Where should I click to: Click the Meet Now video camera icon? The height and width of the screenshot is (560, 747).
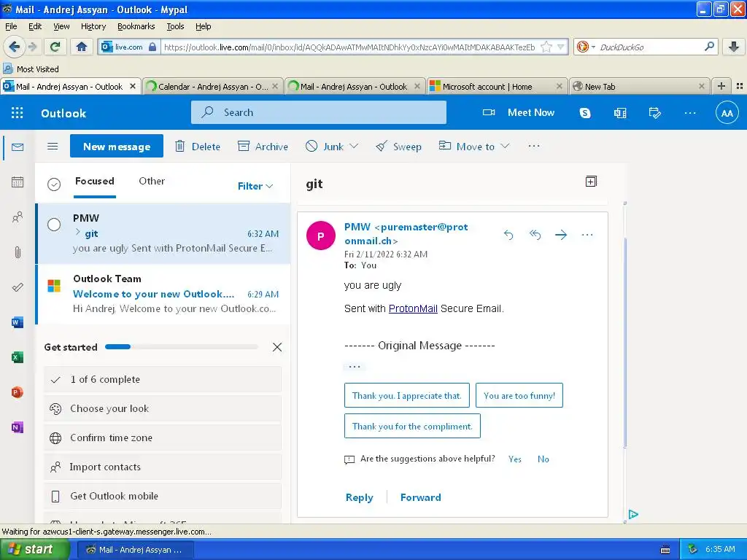click(489, 112)
